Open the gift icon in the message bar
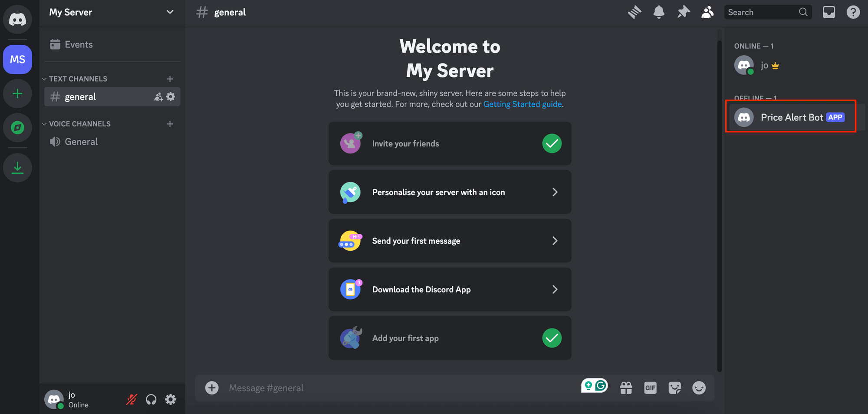The image size is (868, 414). (x=626, y=388)
